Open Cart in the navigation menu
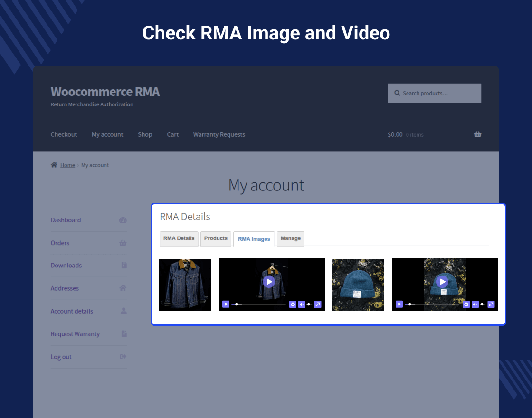532x418 pixels. click(173, 134)
